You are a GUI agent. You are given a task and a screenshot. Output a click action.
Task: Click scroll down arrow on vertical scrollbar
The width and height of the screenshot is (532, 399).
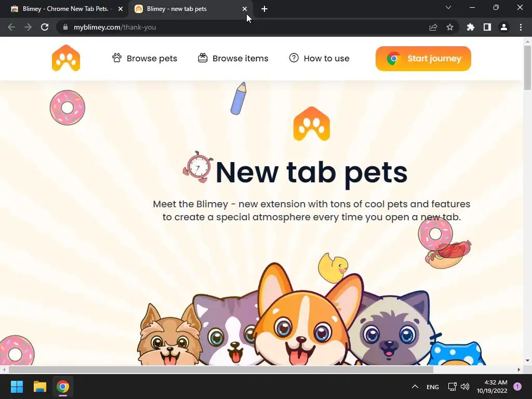[x=527, y=361]
